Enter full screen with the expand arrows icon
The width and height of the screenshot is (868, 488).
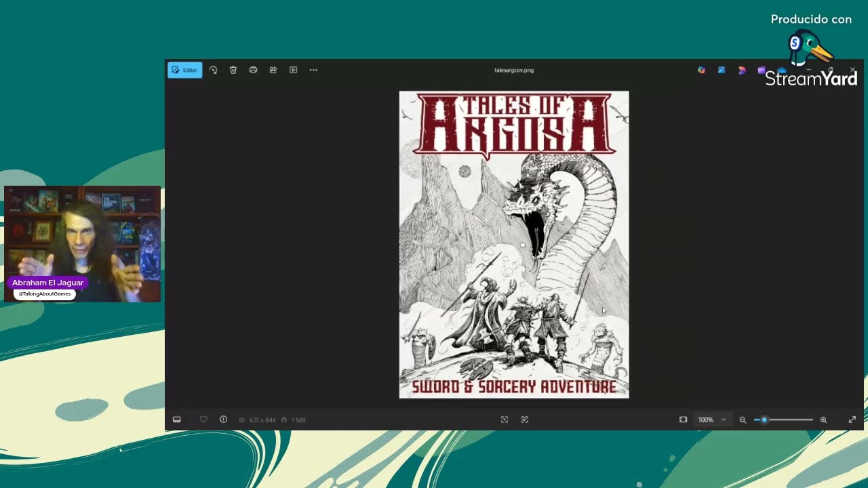tap(852, 420)
